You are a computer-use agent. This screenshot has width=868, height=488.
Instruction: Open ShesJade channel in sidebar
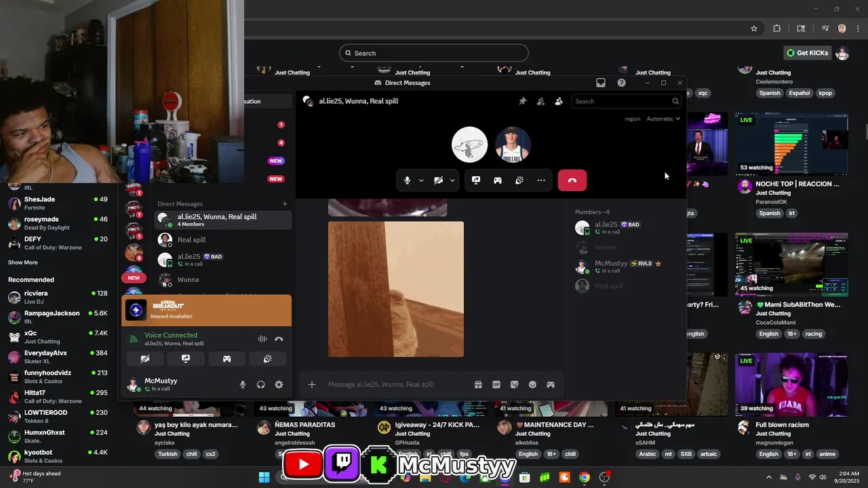(58, 203)
